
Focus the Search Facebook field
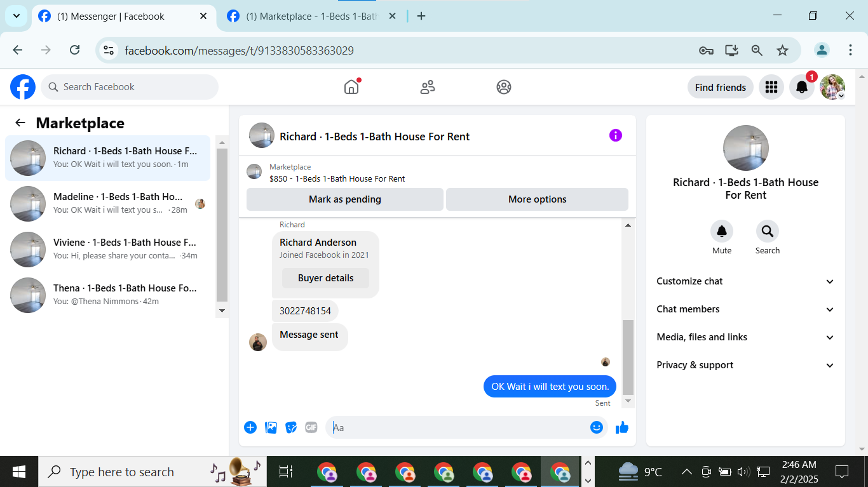130,87
